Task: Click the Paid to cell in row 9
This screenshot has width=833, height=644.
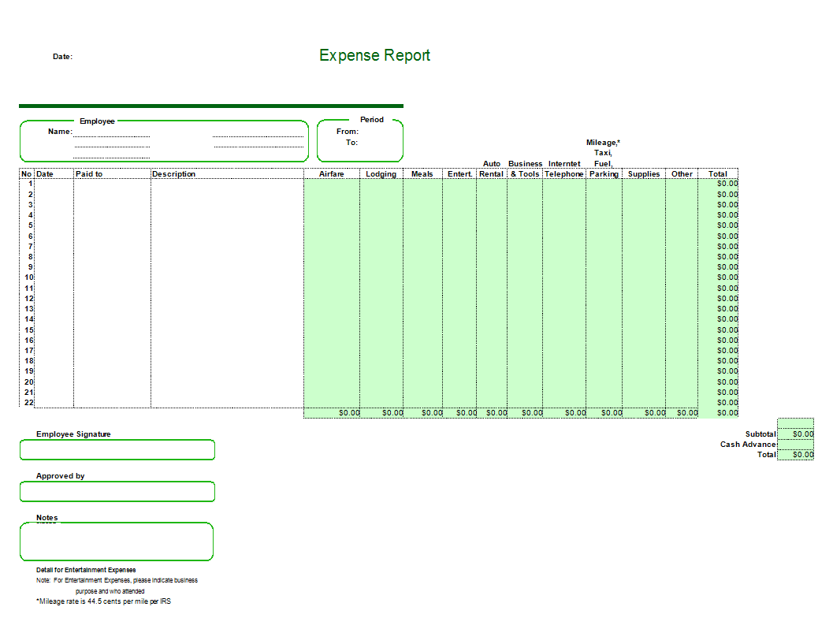Action: (112, 267)
